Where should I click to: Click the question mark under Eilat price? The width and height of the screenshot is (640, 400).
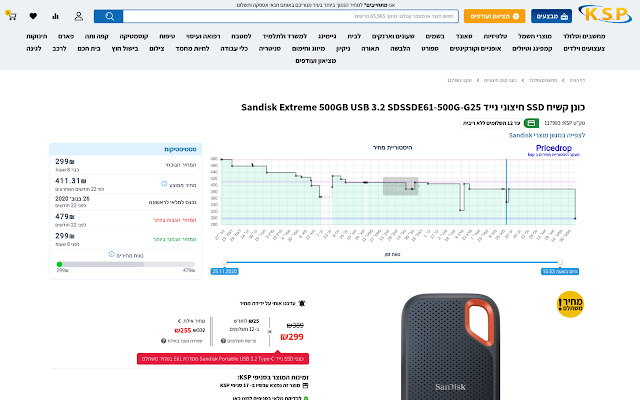point(163,341)
